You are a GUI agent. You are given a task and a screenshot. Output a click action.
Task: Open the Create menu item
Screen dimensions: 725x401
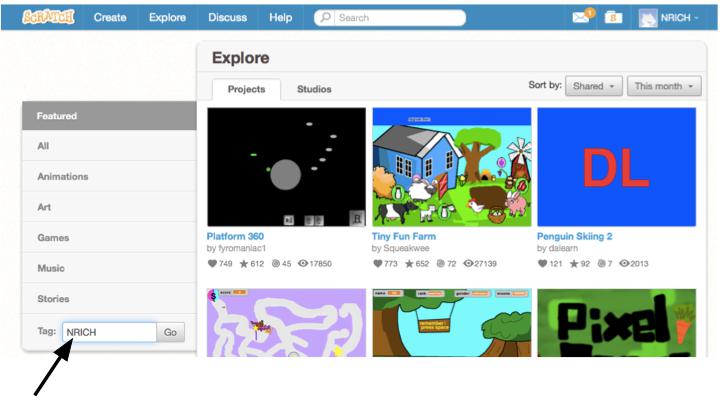pyautogui.click(x=110, y=18)
